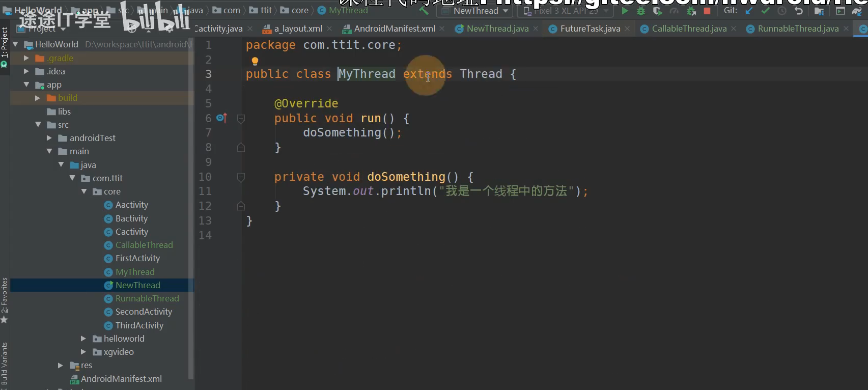
Task: Collapse the com.ttit package arrow
Action: click(x=72, y=178)
